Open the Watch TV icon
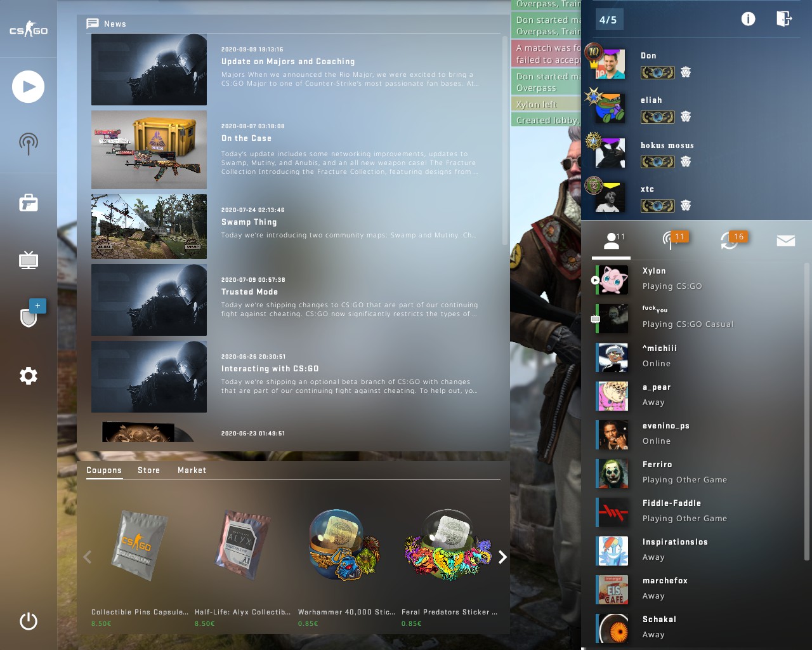Screen dimensions: 812x650 point(29,260)
